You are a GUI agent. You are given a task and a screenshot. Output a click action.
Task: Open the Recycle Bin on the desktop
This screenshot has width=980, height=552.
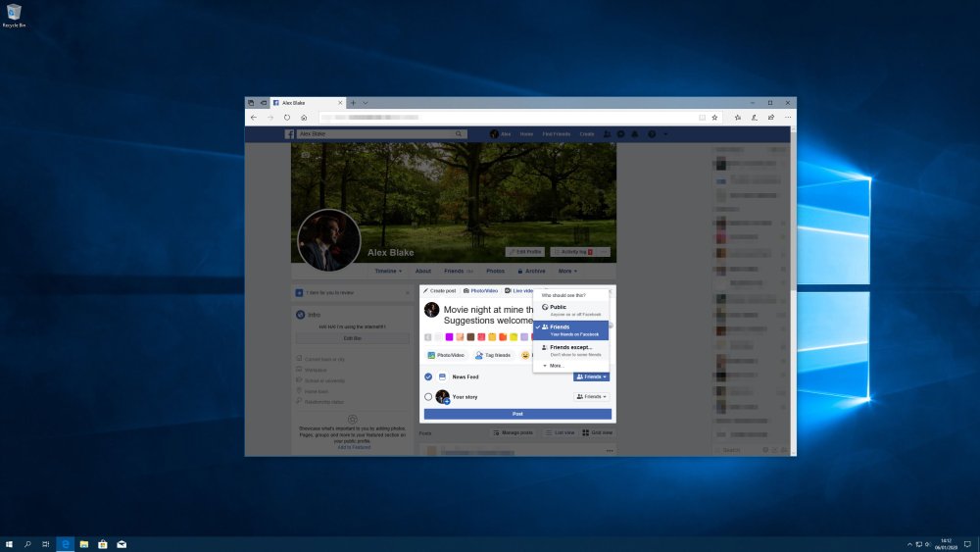(x=14, y=15)
